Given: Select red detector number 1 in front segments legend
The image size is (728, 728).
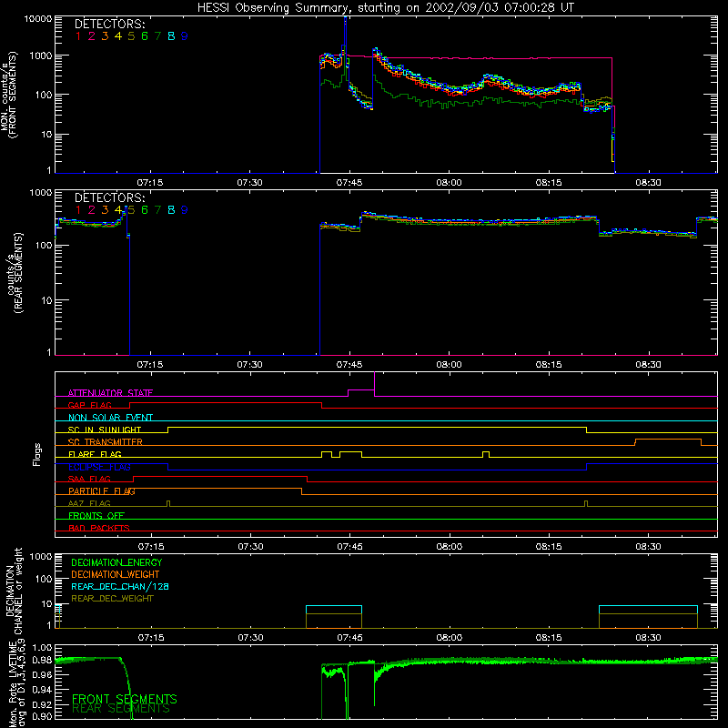Looking at the screenshot, I should click(78, 36).
